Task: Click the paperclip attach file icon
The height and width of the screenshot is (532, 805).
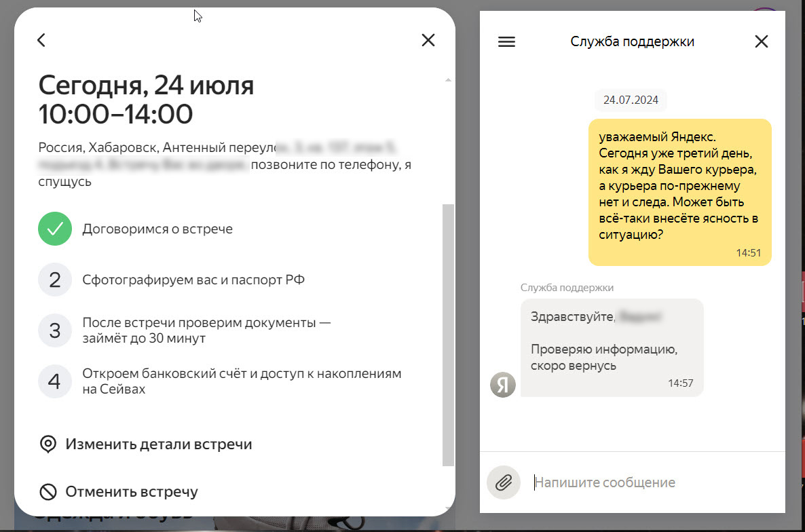Action: [x=504, y=482]
